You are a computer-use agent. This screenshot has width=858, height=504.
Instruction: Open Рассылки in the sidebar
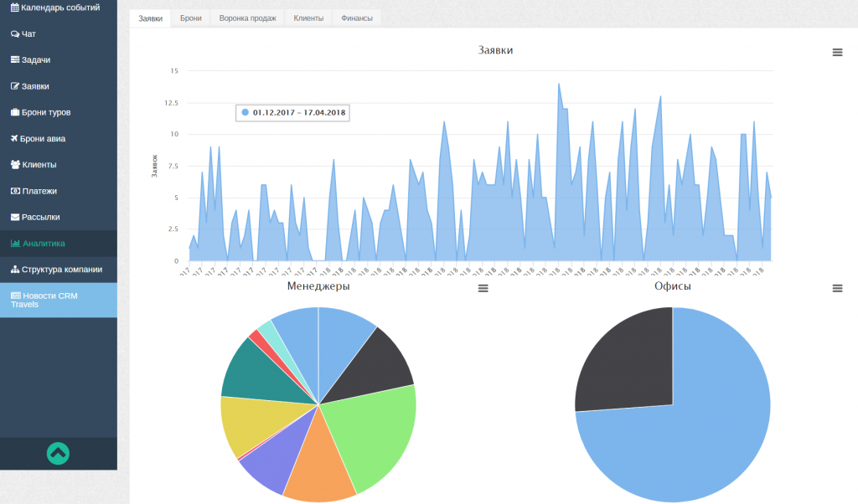coord(59,218)
